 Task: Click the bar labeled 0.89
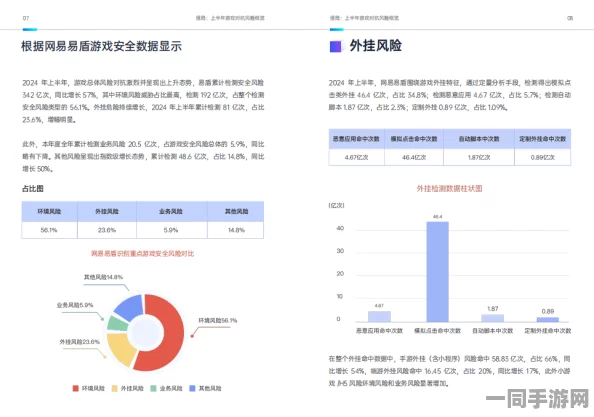548,320
